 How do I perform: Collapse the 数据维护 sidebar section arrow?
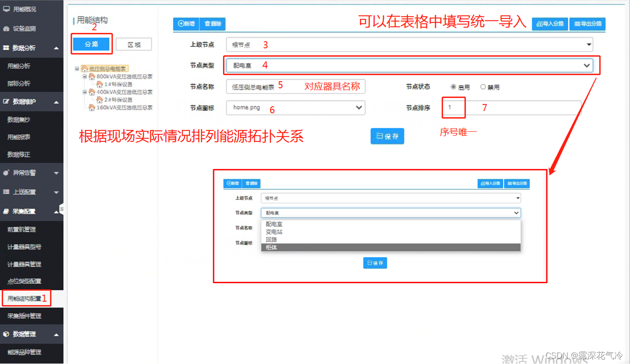[56, 102]
